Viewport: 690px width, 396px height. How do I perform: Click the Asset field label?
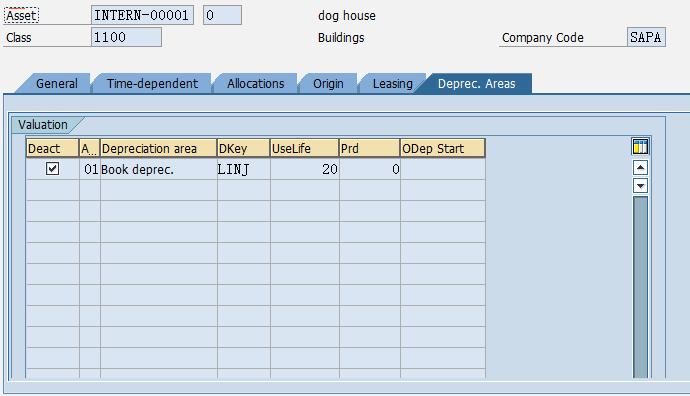pyautogui.click(x=21, y=16)
